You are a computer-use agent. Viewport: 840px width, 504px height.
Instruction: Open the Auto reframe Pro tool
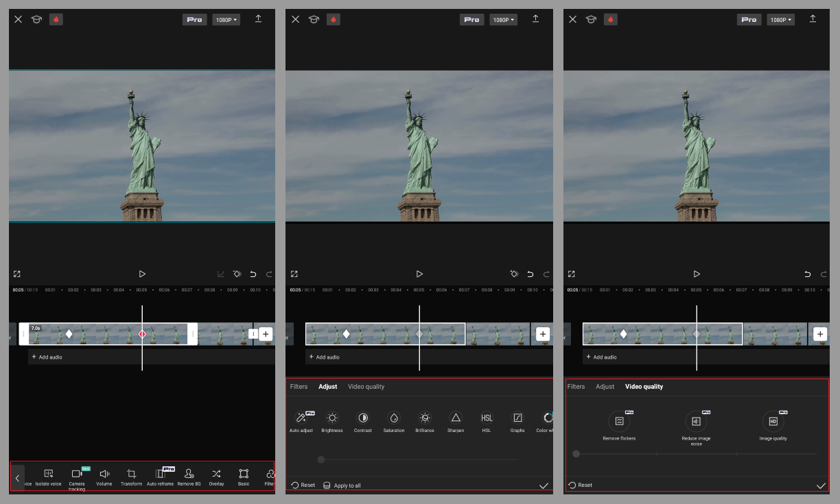click(160, 477)
